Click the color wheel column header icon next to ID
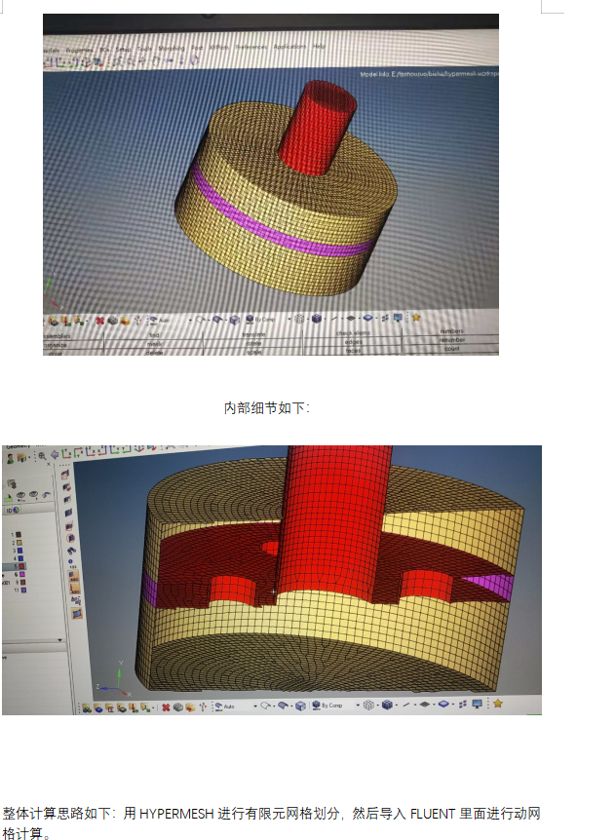 pyautogui.click(x=16, y=510)
